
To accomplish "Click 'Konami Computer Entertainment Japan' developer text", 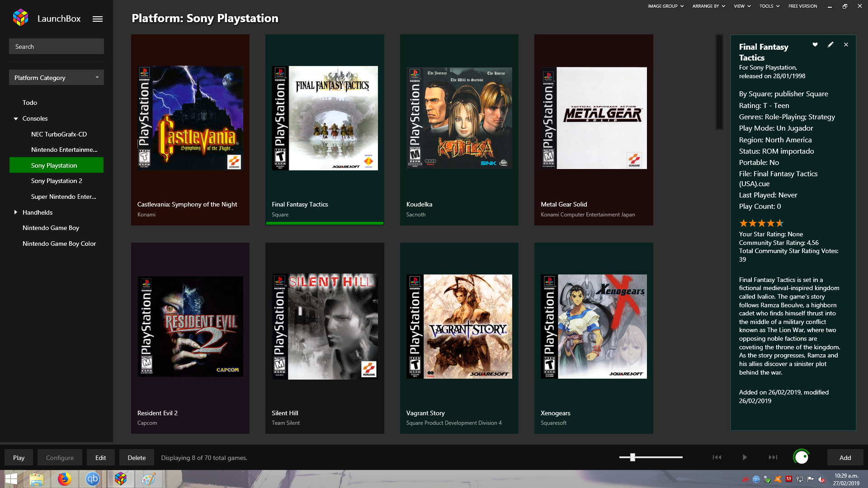I will tap(588, 215).
